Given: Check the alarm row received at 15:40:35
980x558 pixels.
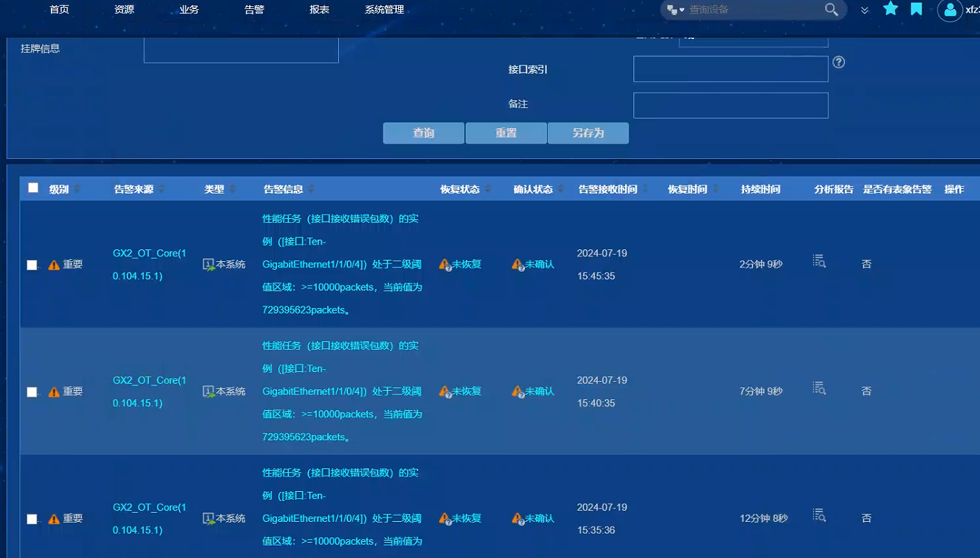Looking at the screenshot, I should coord(31,392).
